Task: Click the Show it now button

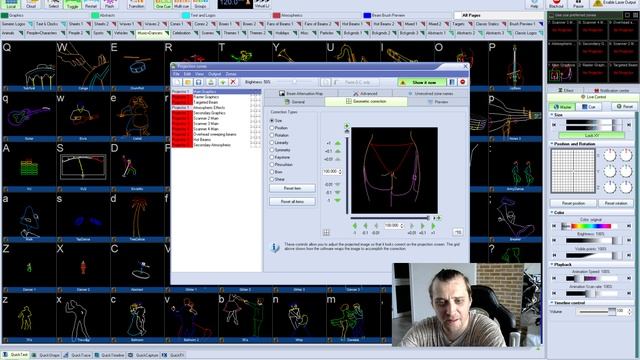Action: (x=422, y=82)
